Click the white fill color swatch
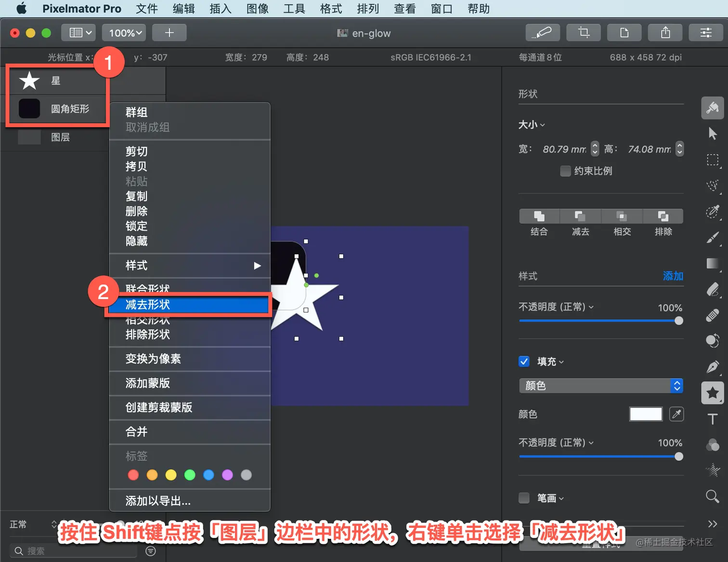 [646, 414]
